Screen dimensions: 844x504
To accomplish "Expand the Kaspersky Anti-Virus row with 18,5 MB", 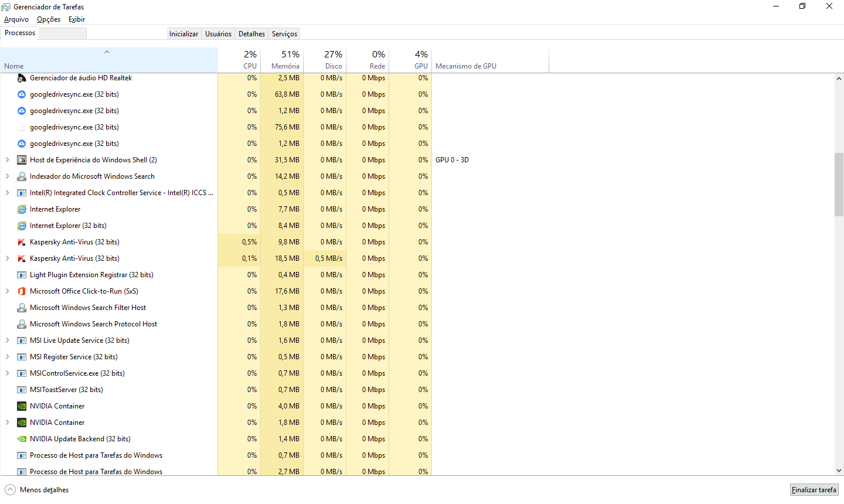I will coord(7,258).
